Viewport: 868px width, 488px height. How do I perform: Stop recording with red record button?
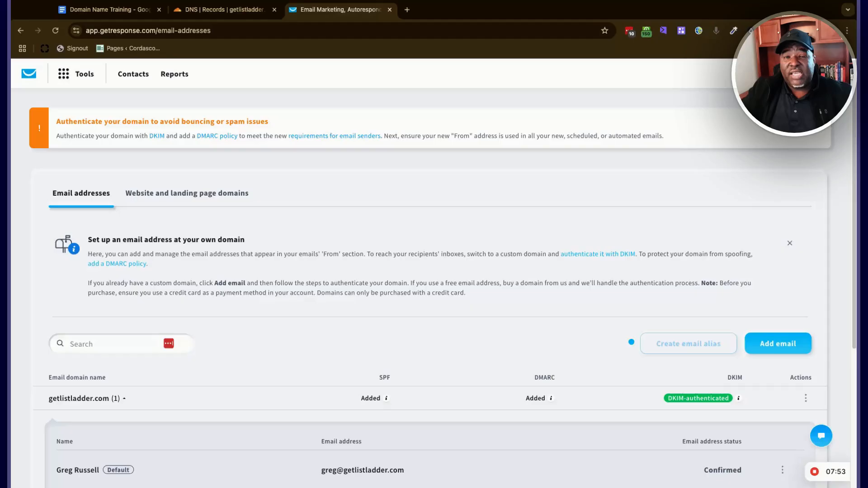pos(815,471)
